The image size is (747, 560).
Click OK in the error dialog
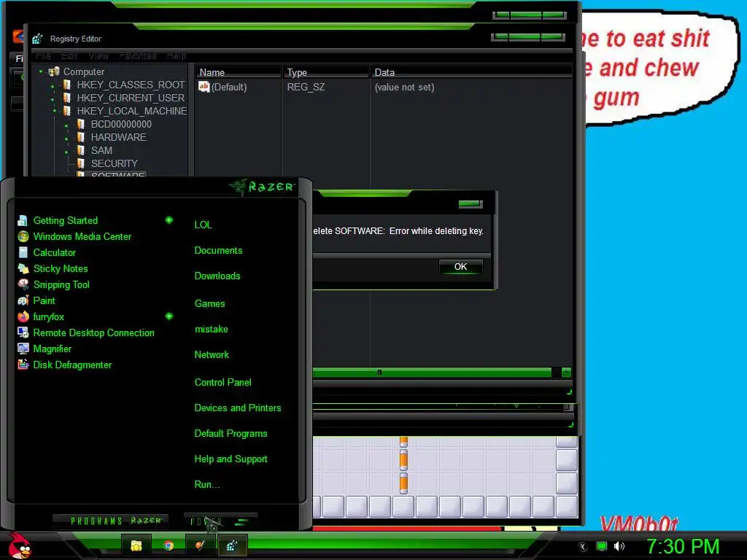(x=461, y=267)
